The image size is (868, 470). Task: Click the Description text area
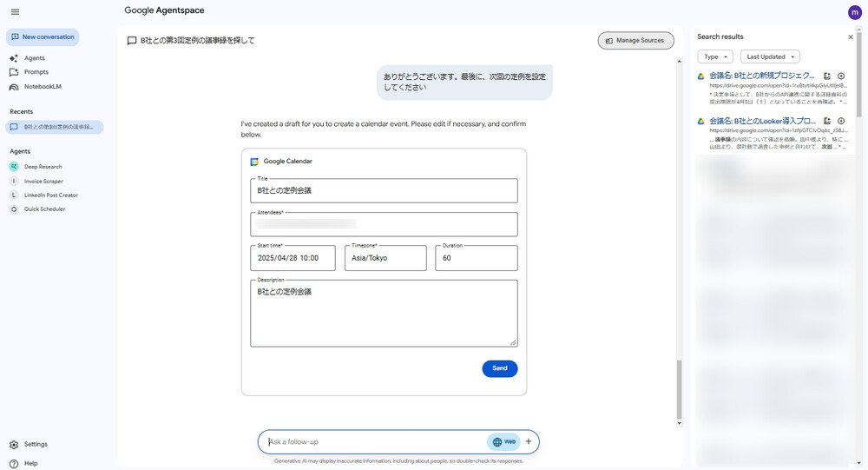point(384,314)
